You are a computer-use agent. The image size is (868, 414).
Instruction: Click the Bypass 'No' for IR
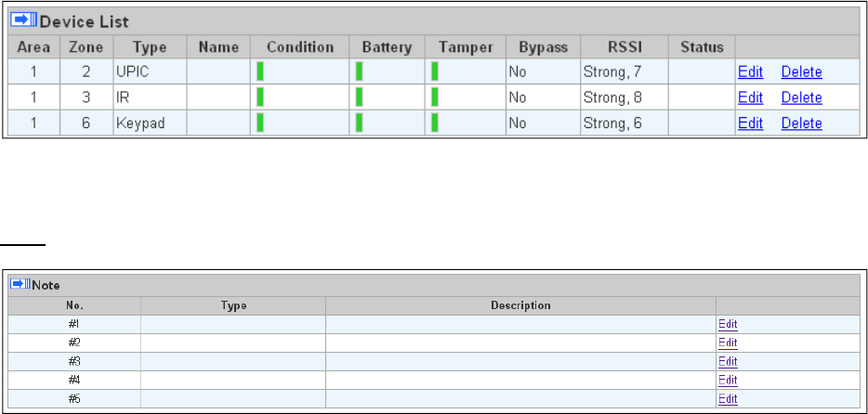[517, 97]
